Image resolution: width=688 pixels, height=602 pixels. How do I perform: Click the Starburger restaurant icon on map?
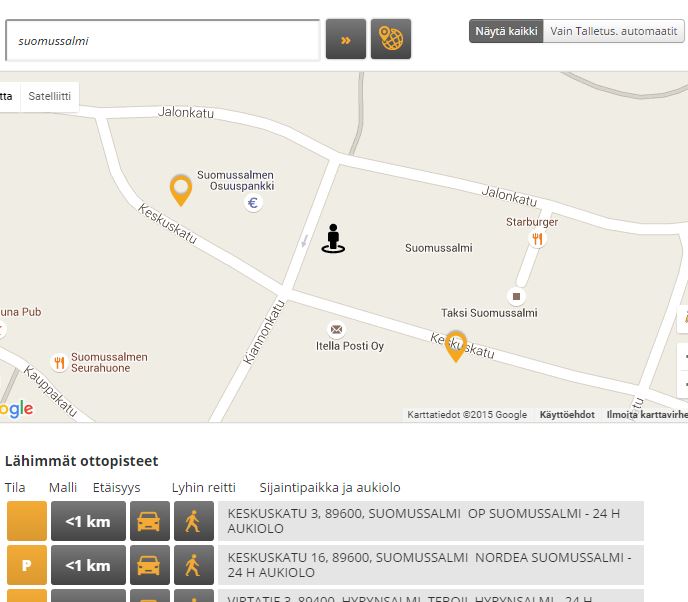coord(537,239)
